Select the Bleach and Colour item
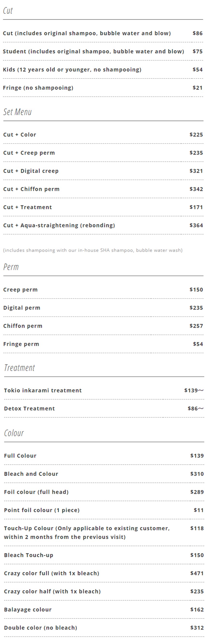 click(x=31, y=474)
